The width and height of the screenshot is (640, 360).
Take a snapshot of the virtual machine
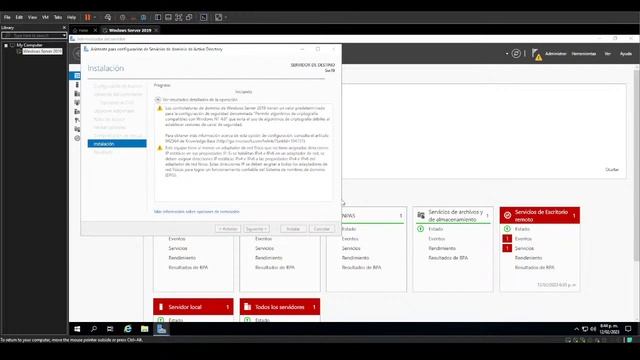(122, 17)
